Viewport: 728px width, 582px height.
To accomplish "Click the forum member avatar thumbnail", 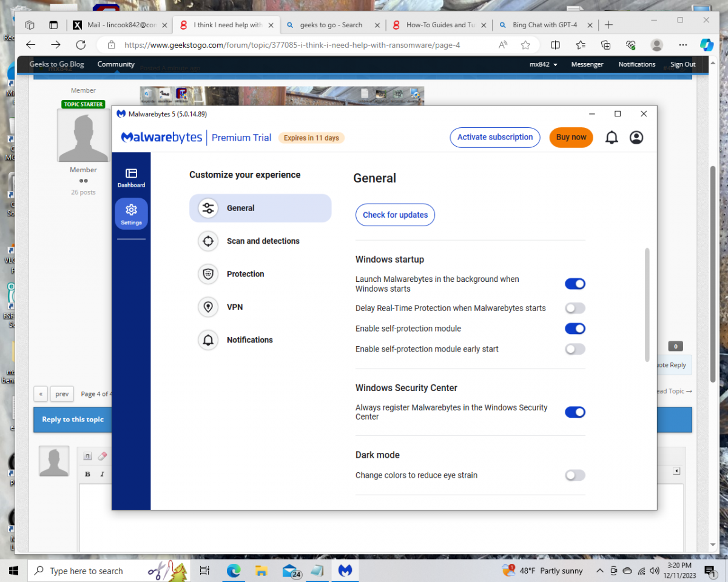I will (x=83, y=136).
